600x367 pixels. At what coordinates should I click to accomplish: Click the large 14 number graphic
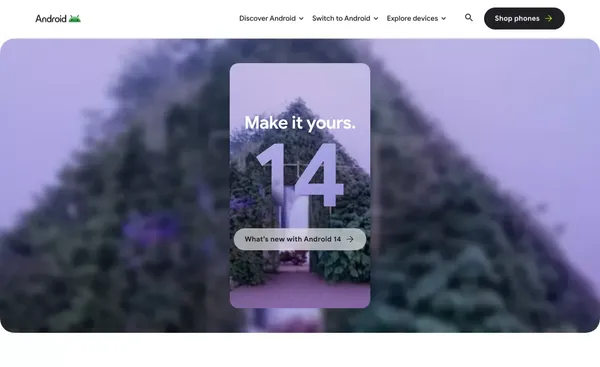[x=300, y=175]
